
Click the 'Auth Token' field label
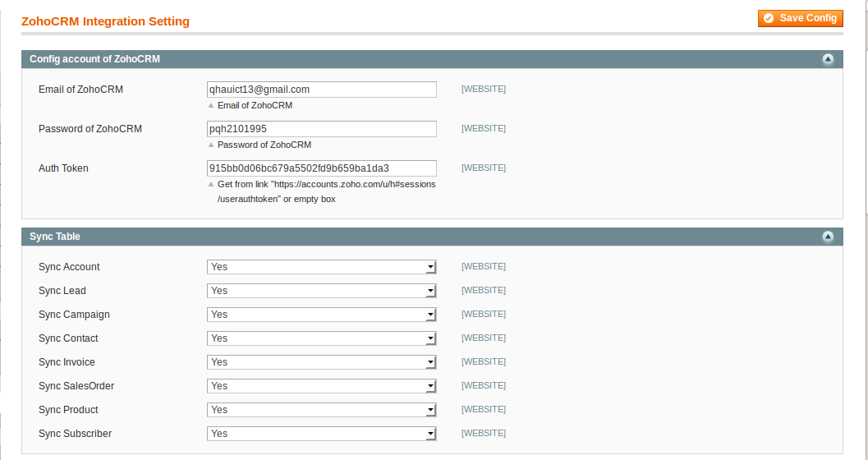63,168
